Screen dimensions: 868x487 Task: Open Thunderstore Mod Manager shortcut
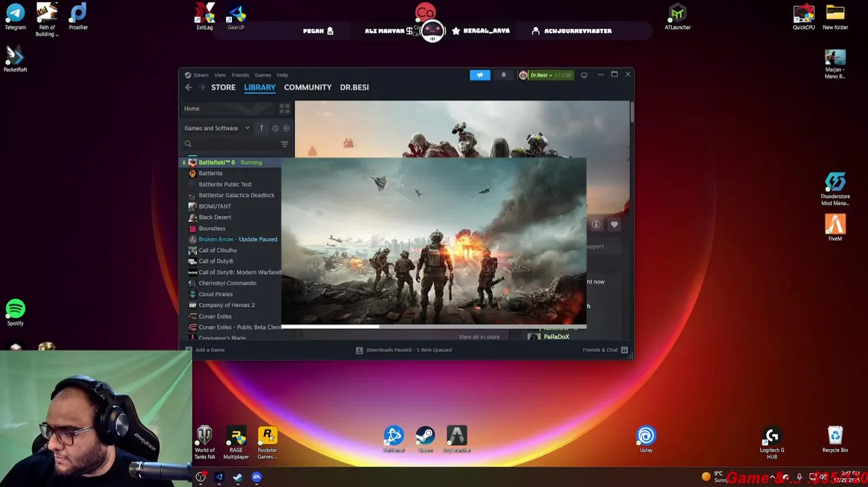coord(835,189)
